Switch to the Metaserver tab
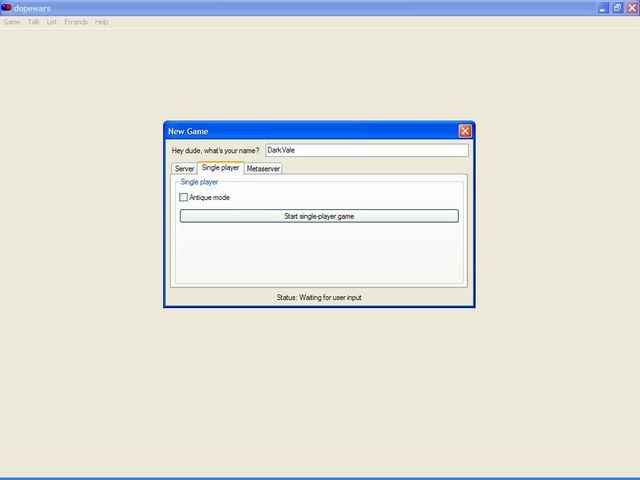640x480 pixels. click(x=263, y=169)
